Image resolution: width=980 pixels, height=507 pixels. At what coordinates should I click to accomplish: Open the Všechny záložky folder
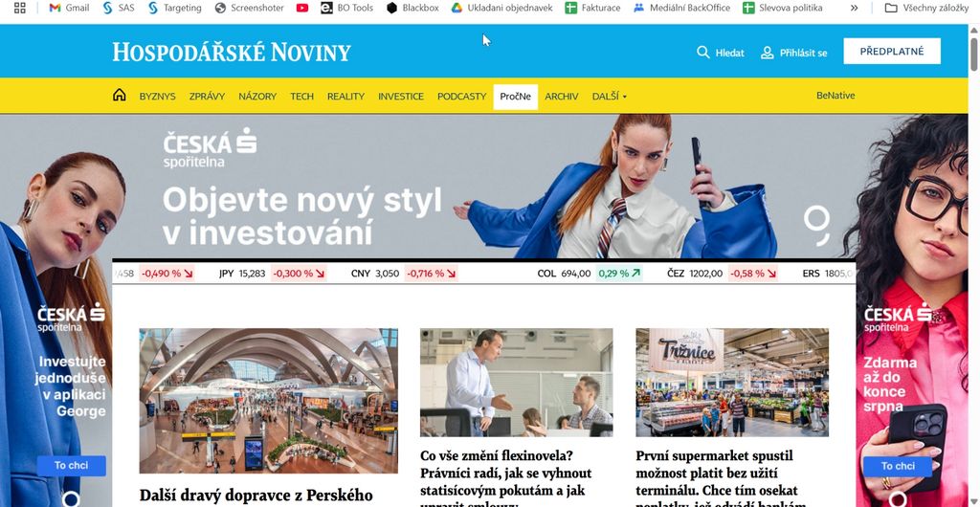point(926,8)
